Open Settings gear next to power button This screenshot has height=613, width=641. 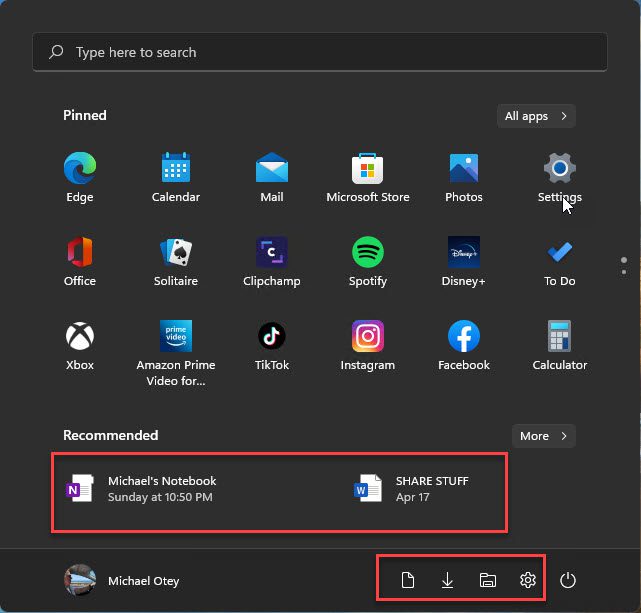coord(528,580)
